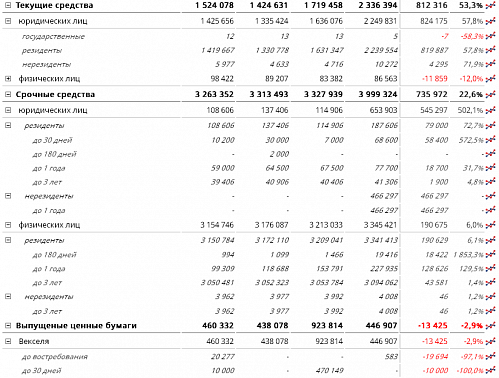Expand физических лиц under Текущие средства
Screen dimensions: 499x378
8,79
